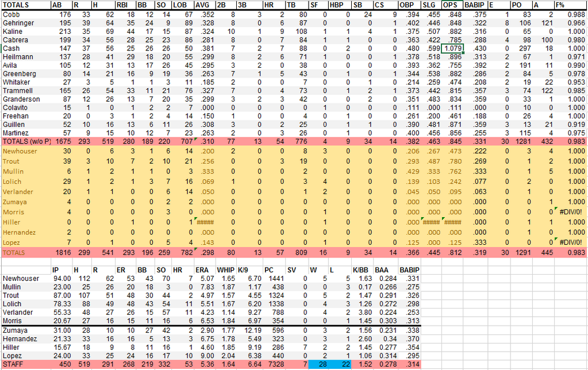Click Cash's putouts value 297

coord(525,48)
